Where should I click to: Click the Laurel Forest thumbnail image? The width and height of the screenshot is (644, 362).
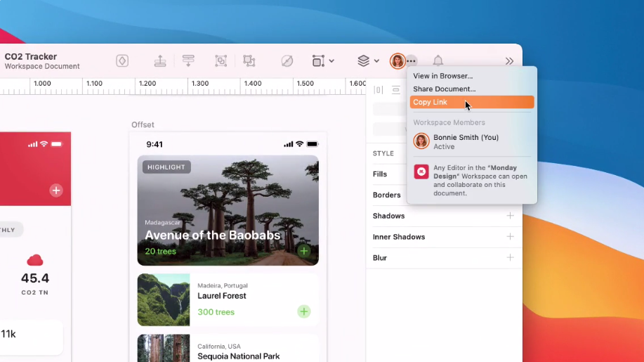coord(164,300)
